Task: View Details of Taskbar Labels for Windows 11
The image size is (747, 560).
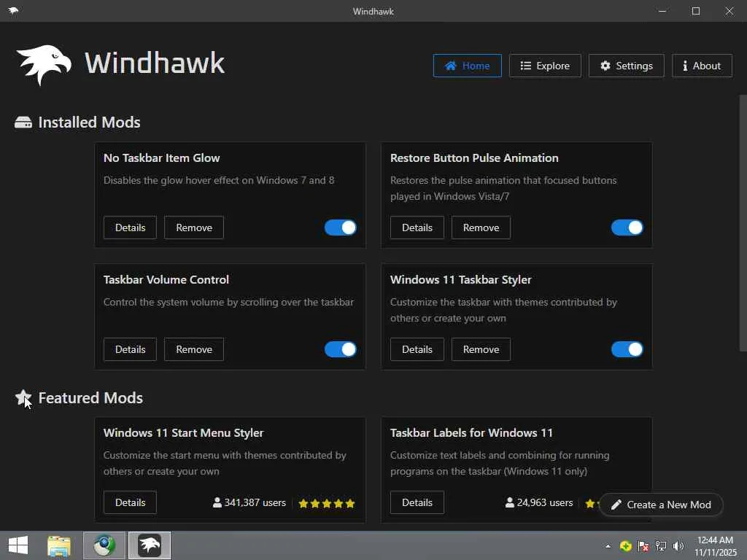Action: [x=417, y=502]
